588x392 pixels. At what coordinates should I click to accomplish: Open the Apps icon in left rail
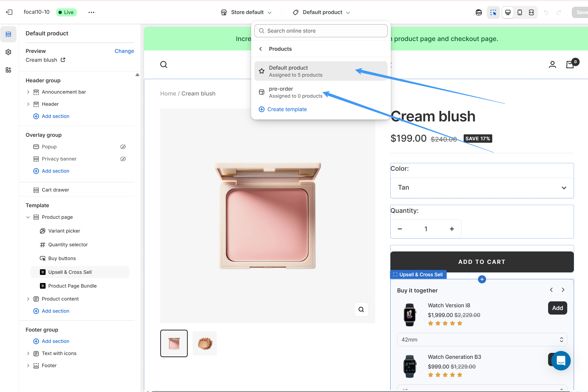[x=8, y=70]
